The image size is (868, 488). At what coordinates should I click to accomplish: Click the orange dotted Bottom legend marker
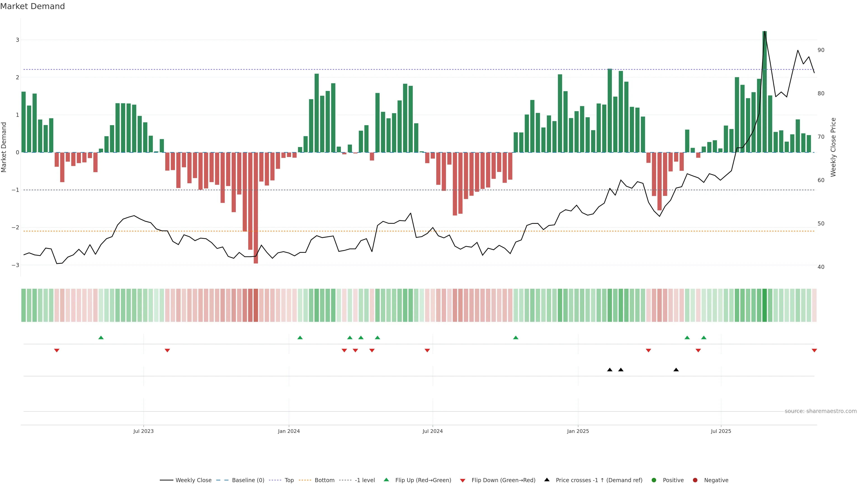(x=306, y=480)
